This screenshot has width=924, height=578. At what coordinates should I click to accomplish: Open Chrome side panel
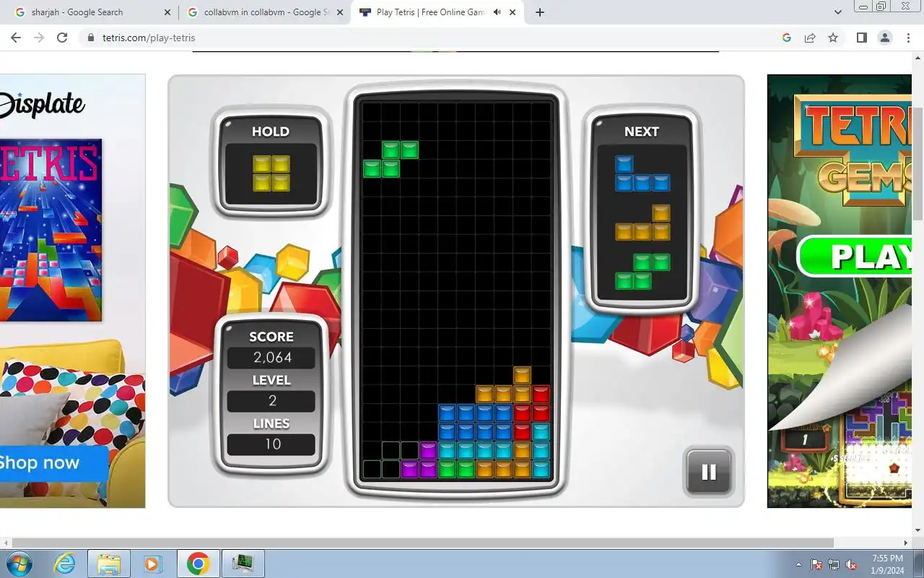(861, 38)
